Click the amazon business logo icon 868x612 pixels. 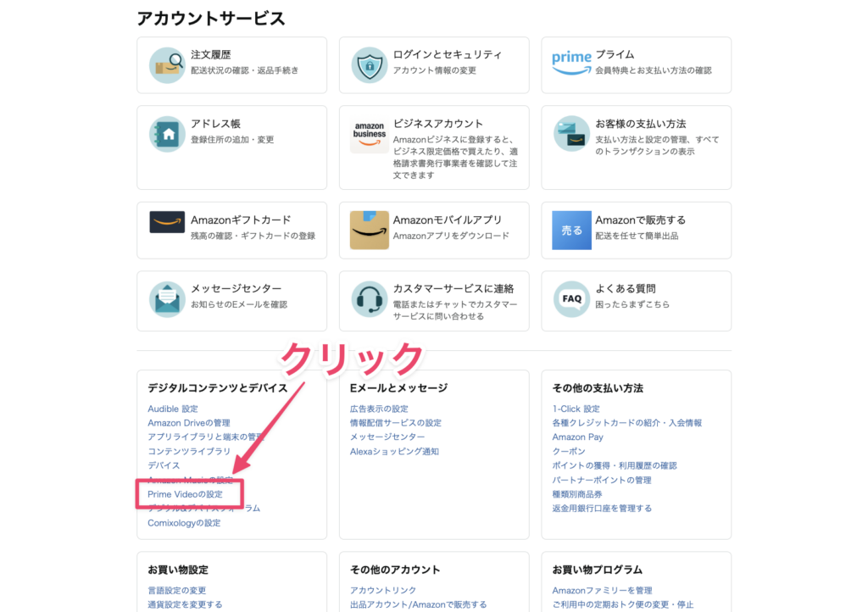coord(370,135)
